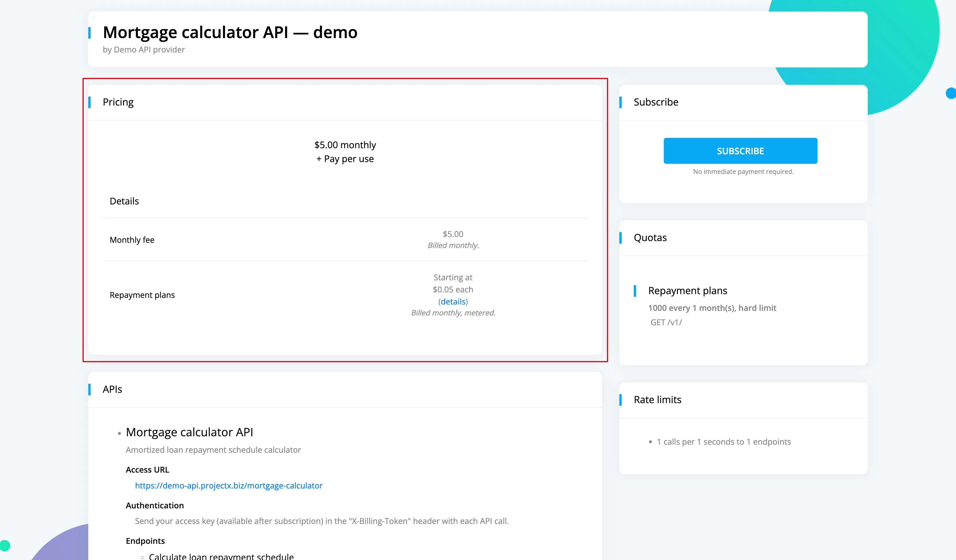The height and width of the screenshot is (560, 956).
Task: Select 'Repayment plans' heading in Quotas
Action: [x=687, y=291]
